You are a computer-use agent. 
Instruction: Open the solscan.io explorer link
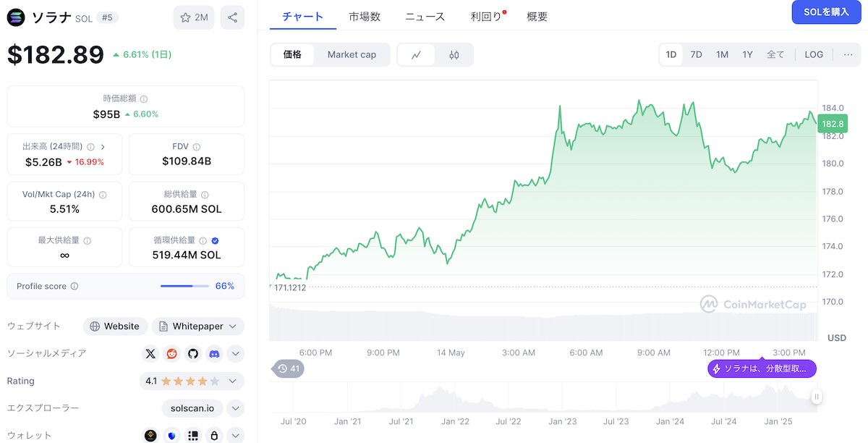(191, 408)
